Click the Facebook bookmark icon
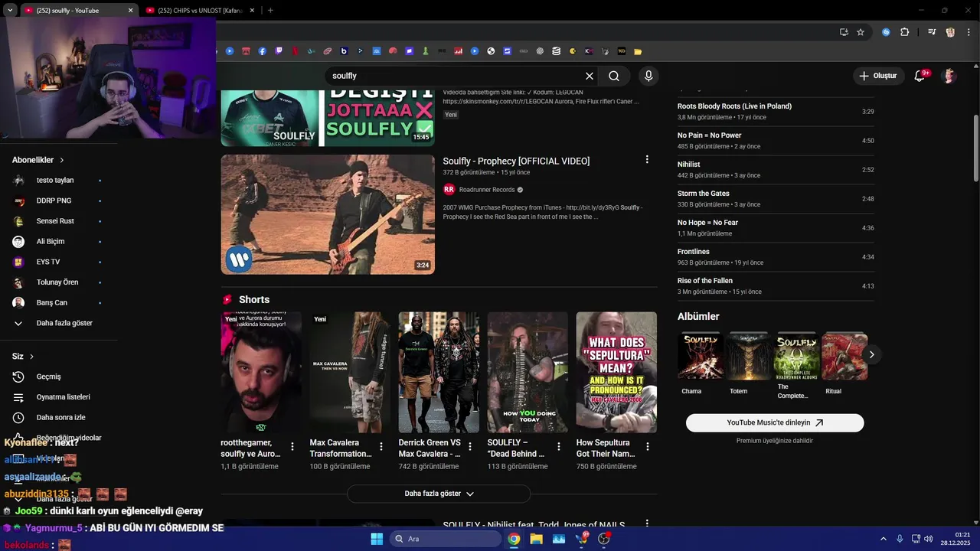The image size is (980, 551). pos(262,51)
